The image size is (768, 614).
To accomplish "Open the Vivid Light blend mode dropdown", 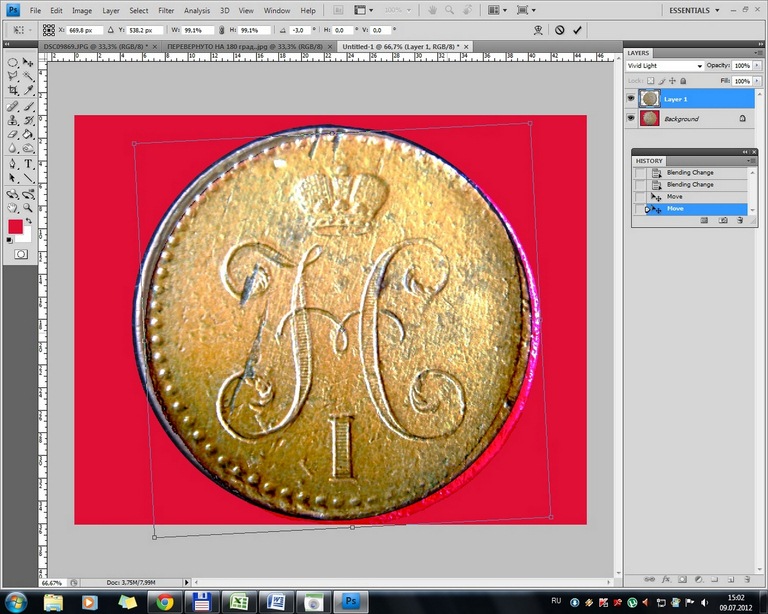I will pos(665,66).
